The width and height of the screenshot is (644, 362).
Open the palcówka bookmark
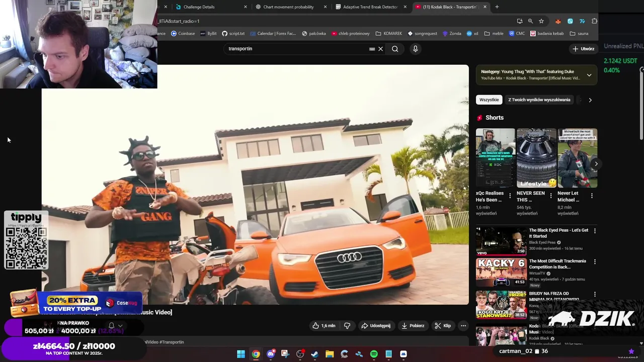314,34
